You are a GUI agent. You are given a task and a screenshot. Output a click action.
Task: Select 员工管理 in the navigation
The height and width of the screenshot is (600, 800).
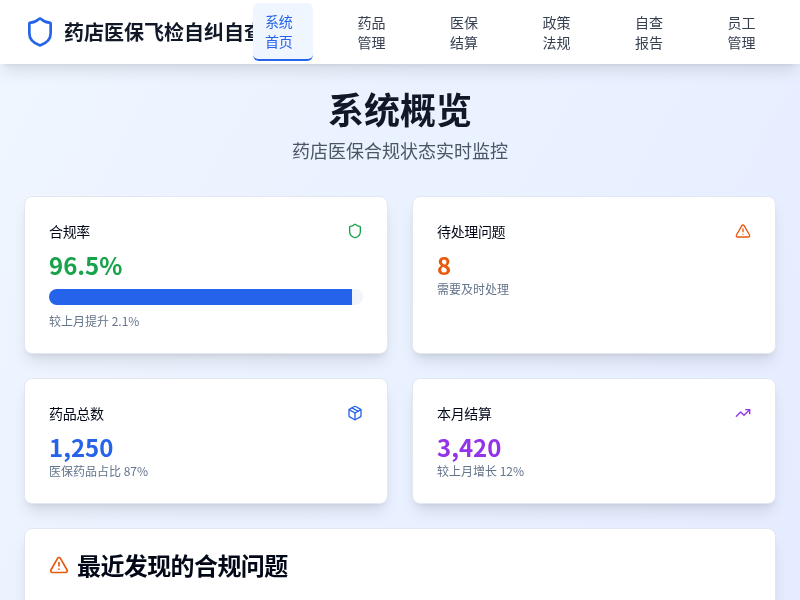click(741, 31)
